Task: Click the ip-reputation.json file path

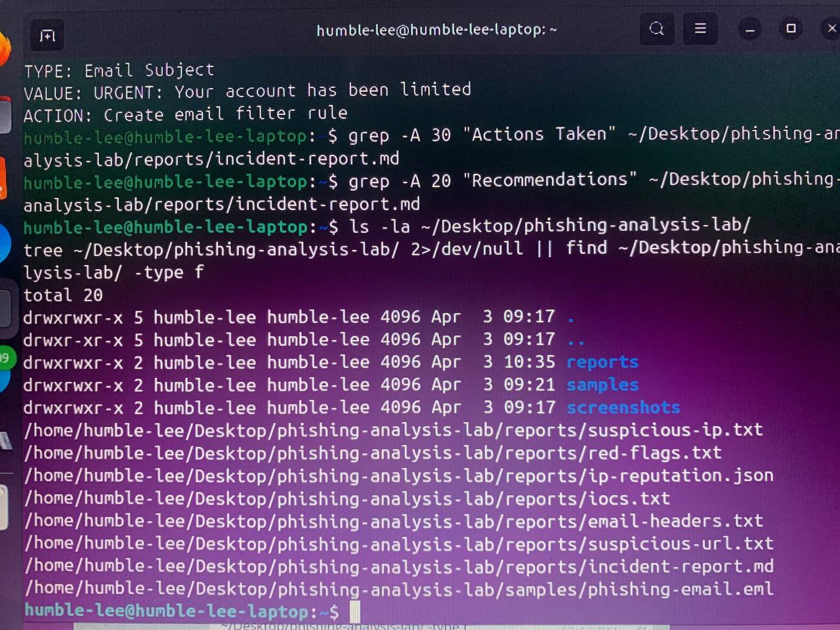Action: tap(399, 476)
